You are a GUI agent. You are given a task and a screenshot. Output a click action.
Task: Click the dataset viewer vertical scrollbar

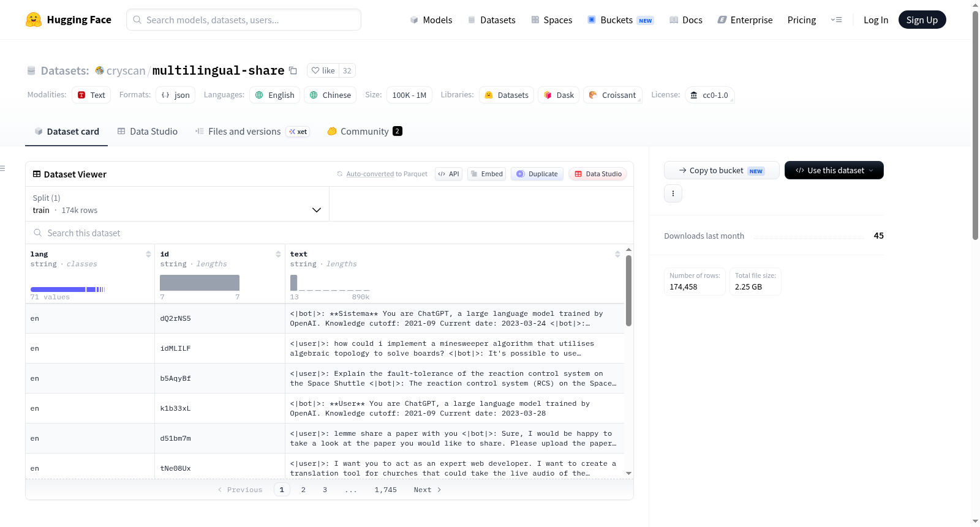[x=628, y=291]
